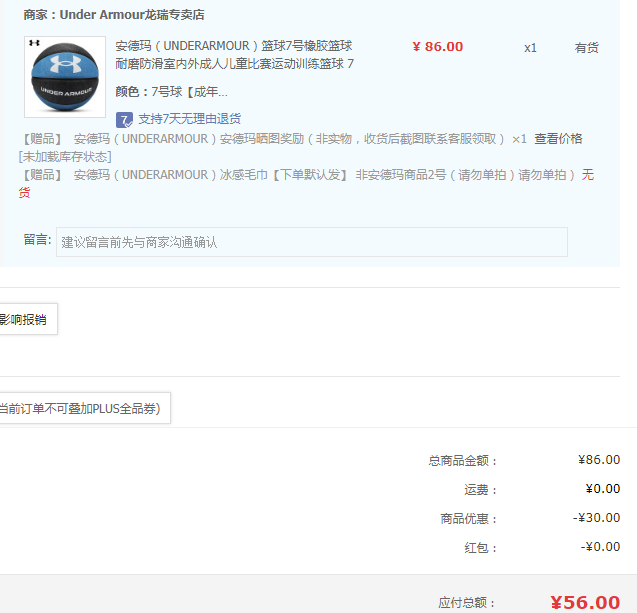Click the 7-day return badge icon
This screenshot has height=613, width=637.
click(124, 119)
